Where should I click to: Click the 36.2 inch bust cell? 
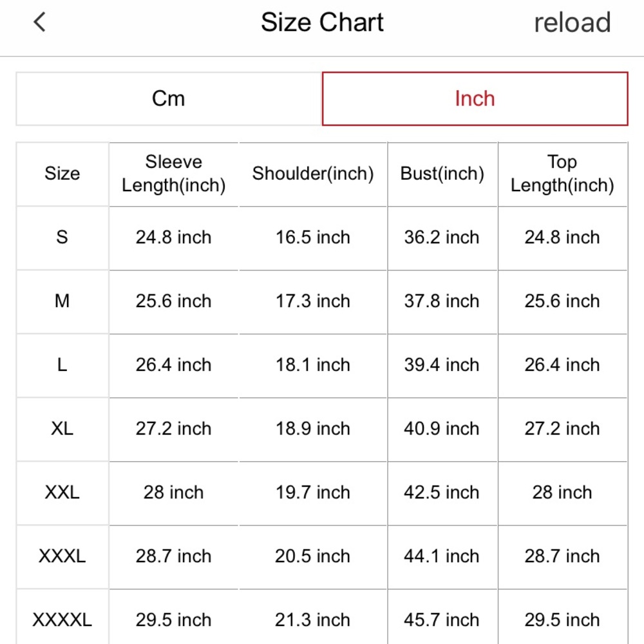point(442,238)
